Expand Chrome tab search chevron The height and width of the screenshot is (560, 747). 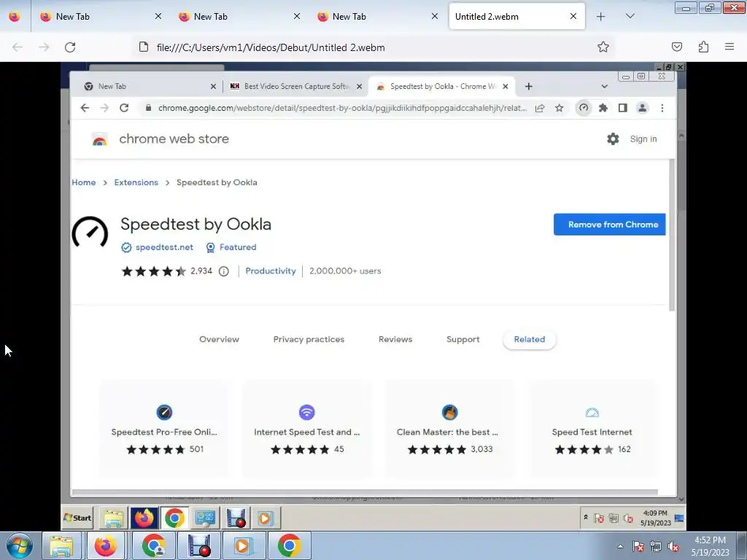[604, 86]
